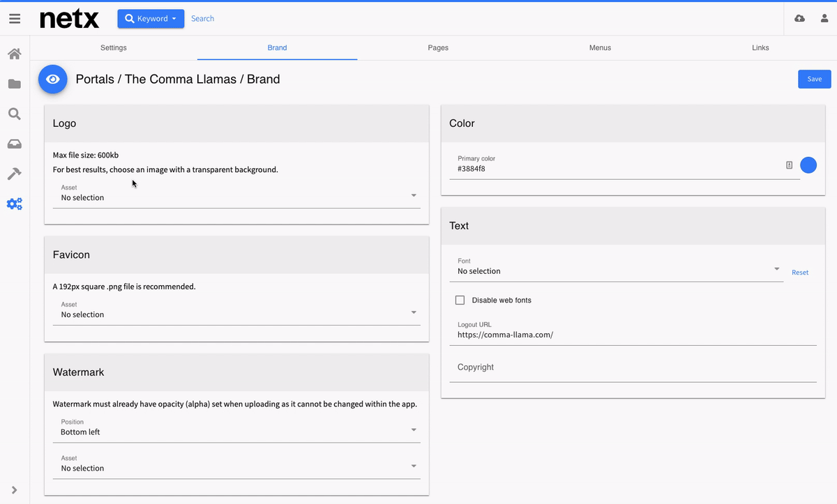
Task: Click the transparent background tip text
Action: pyautogui.click(x=165, y=169)
